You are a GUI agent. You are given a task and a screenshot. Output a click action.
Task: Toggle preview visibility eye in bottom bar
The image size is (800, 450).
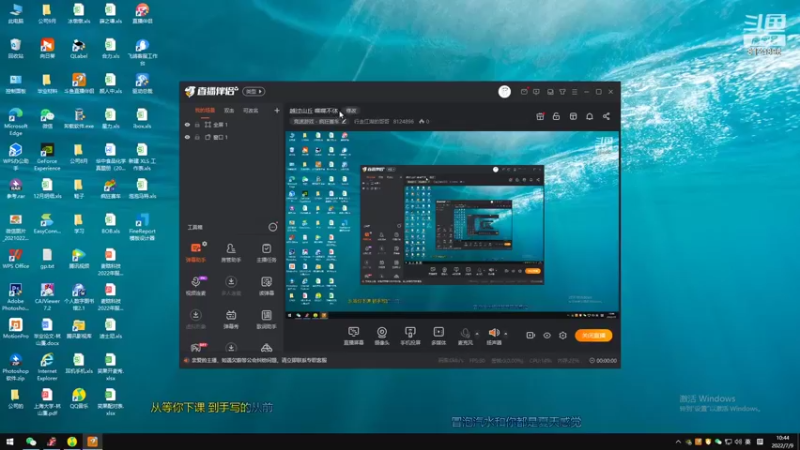click(x=546, y=335)
